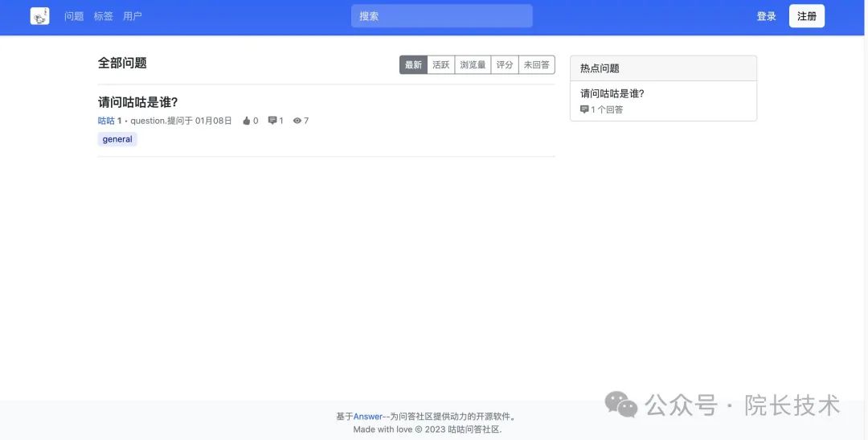Focus the 搜索 search box

tap(442, 16)
